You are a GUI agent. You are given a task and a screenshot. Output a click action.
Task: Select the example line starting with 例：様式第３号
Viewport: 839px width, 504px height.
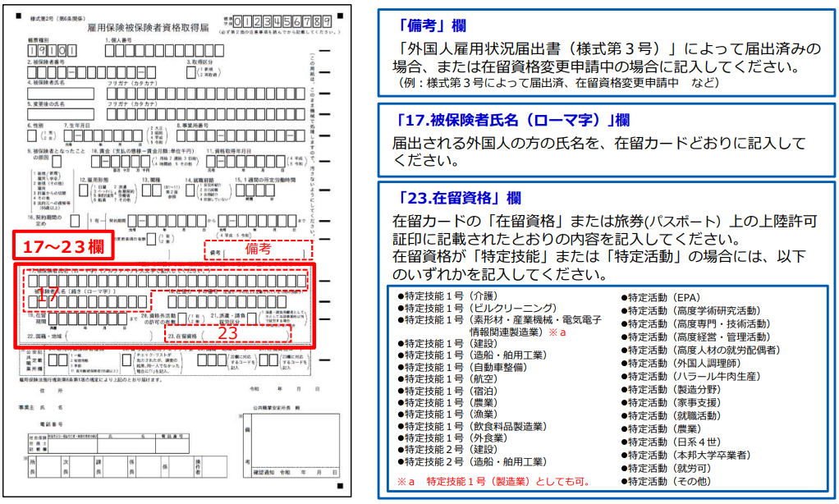coord(559,83)
